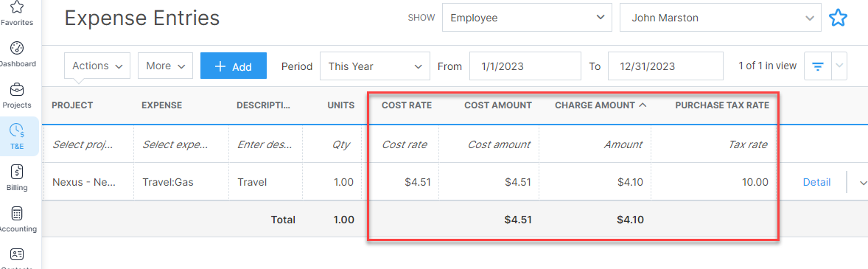
Task: Open the More dropdown menu
Action: (x=165, y=66)
